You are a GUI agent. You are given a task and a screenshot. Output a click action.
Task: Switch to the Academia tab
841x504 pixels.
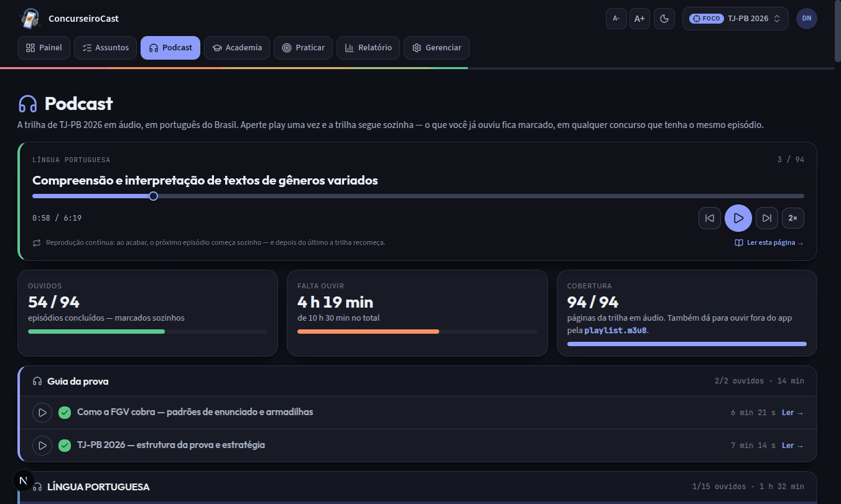click(237, 48)
